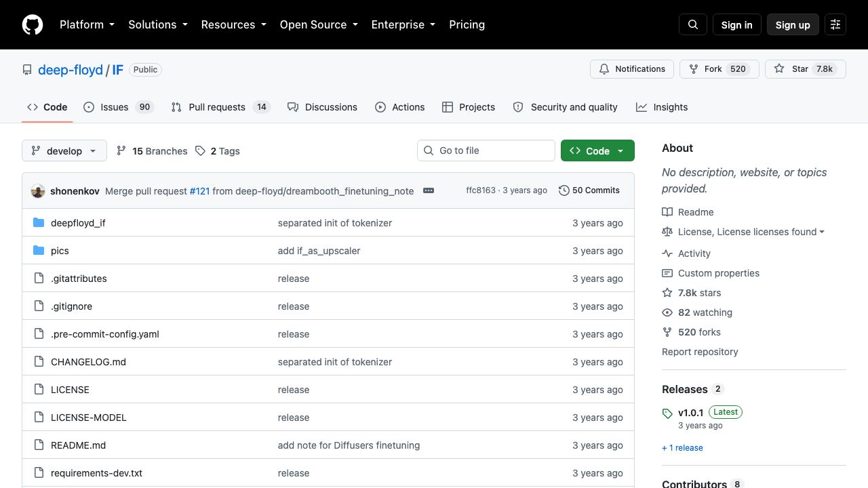868x488 pixels.
Task: Switch to the Actions tab
Action: pos(399,107)
